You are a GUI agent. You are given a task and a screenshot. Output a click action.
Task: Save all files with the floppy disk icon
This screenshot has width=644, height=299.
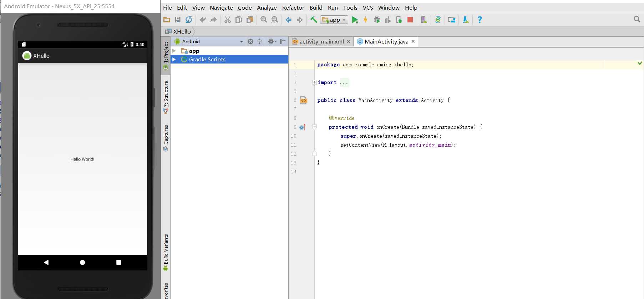178,20
